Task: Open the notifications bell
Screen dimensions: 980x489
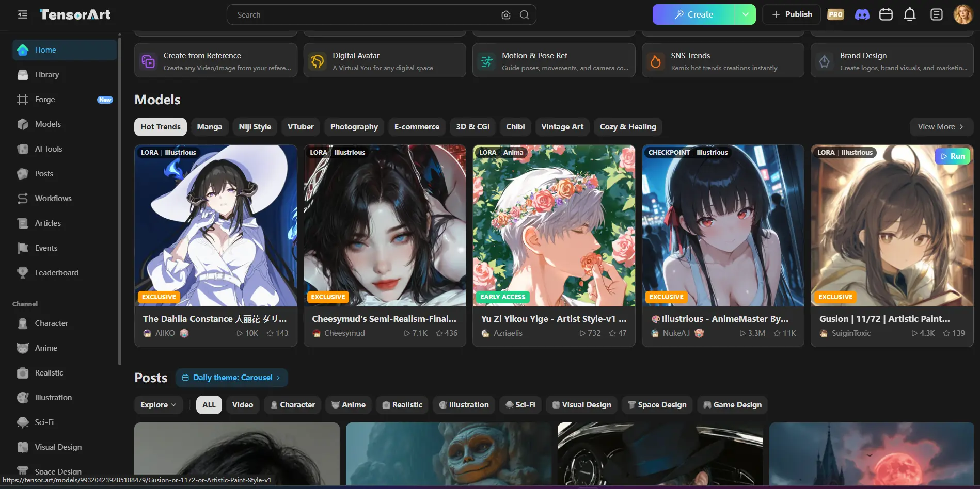Action: coord(910,14)
